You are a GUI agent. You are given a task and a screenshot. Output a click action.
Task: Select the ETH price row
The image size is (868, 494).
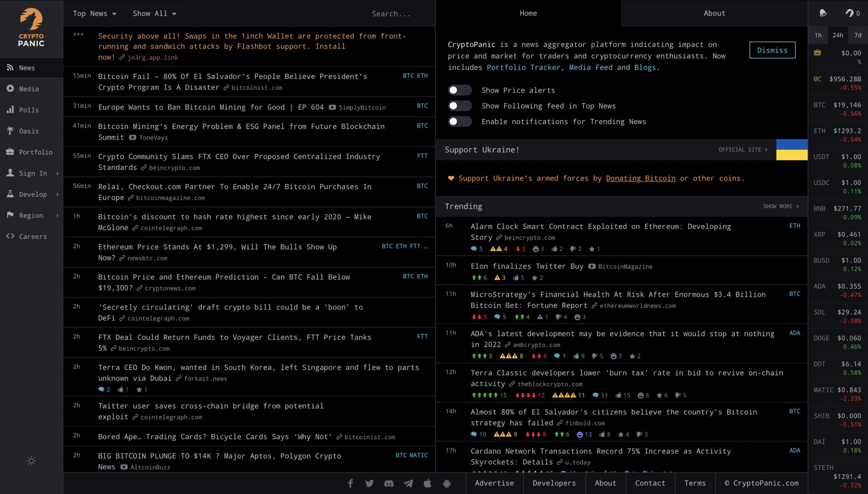click(837, 135)
